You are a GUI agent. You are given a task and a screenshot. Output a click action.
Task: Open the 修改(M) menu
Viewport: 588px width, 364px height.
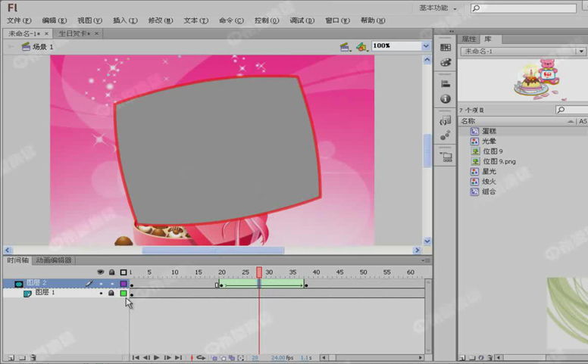click(x=160, y=20)
